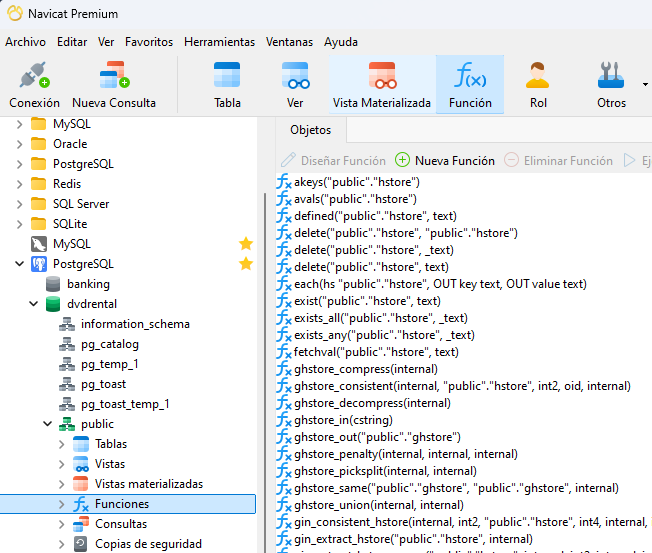This screenshot has height=553, width=652.
Task: Select the MySQL connection dolphin icon
Action: (39, 244)
